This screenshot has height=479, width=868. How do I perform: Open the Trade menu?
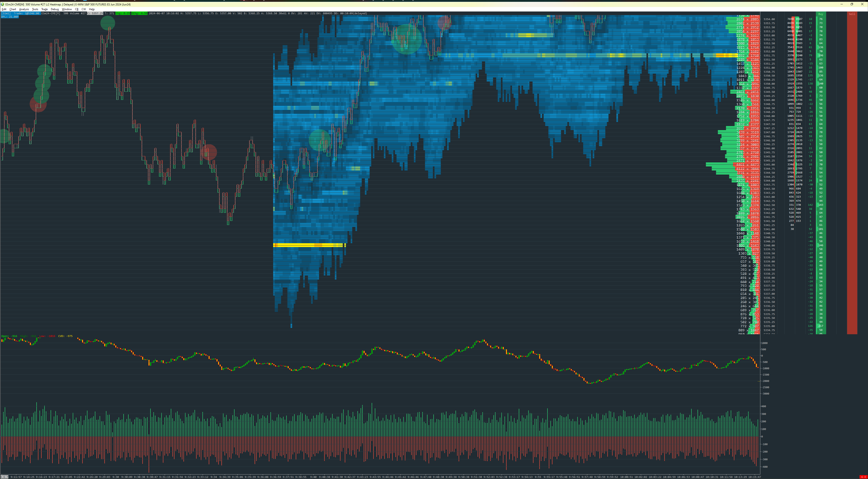pos(45,9)
